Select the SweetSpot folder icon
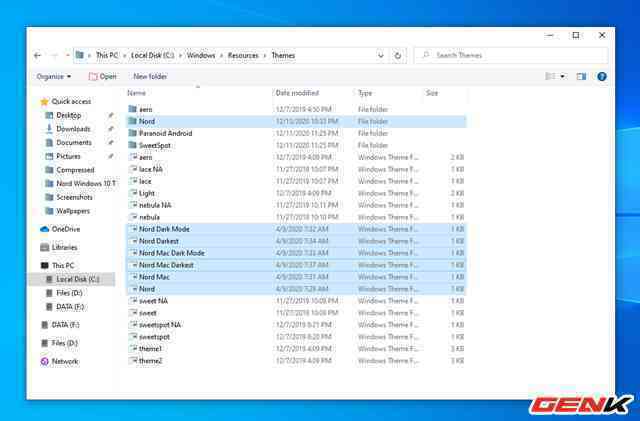 132,145
